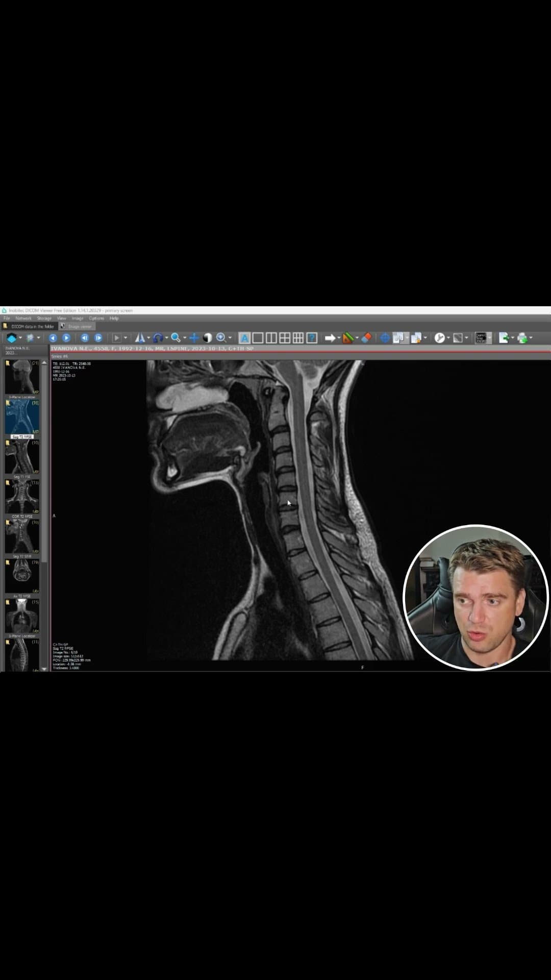Viewport: 551px width, 980px height.
Task: Open the Sag T2 STIR series thumbnail
Action: click(x=22, y=536)
